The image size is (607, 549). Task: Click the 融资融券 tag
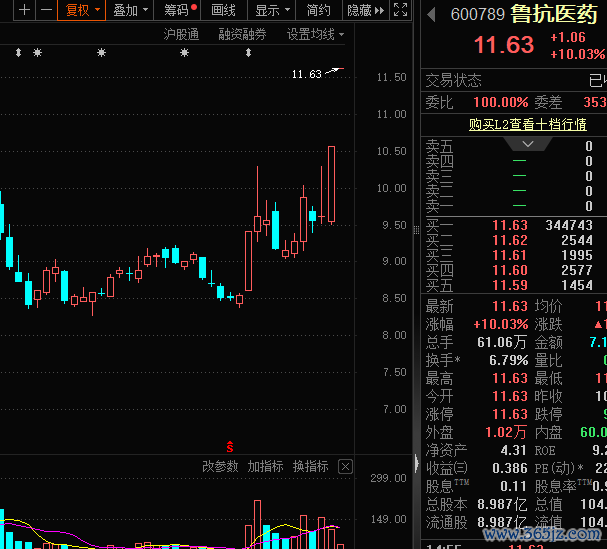pyautogui.click(x=242, y=34)
